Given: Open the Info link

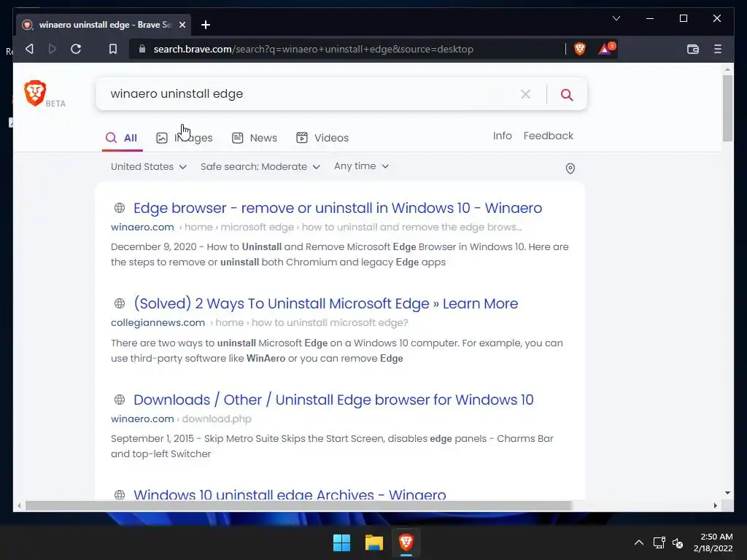Looking at the screenshot, I should point(502,136).
